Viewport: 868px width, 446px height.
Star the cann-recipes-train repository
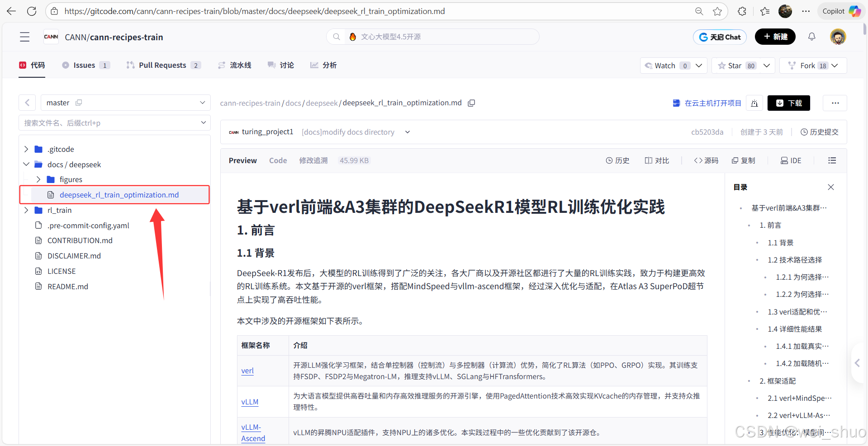click(x=734, y=66)
